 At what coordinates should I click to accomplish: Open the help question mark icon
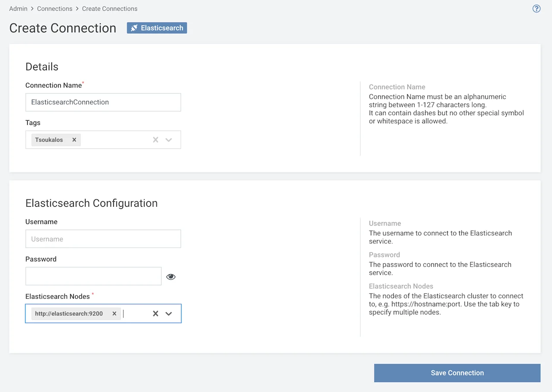536,9
